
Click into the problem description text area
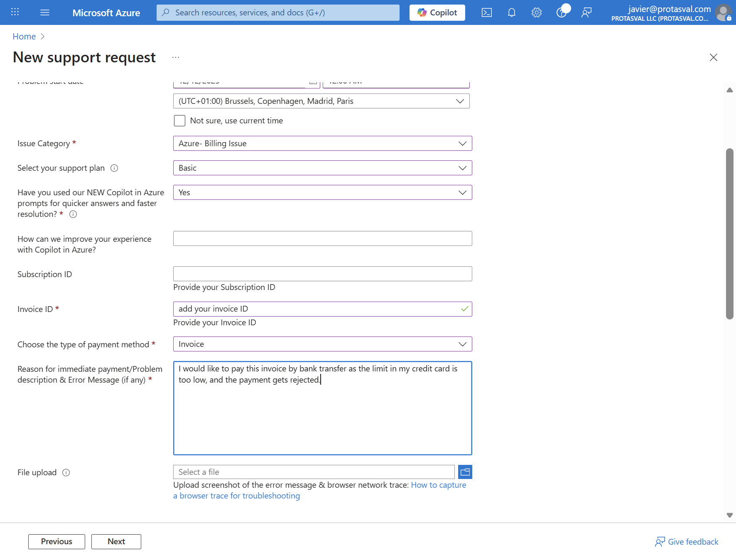pos(323,408)
